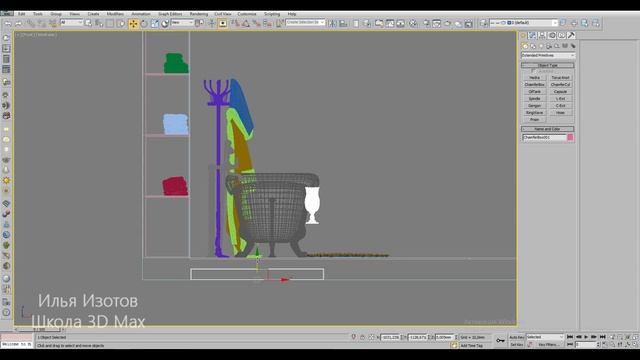The image size is (640, 360).
Task: Open the Tools menu
Action: click(38, 14)
